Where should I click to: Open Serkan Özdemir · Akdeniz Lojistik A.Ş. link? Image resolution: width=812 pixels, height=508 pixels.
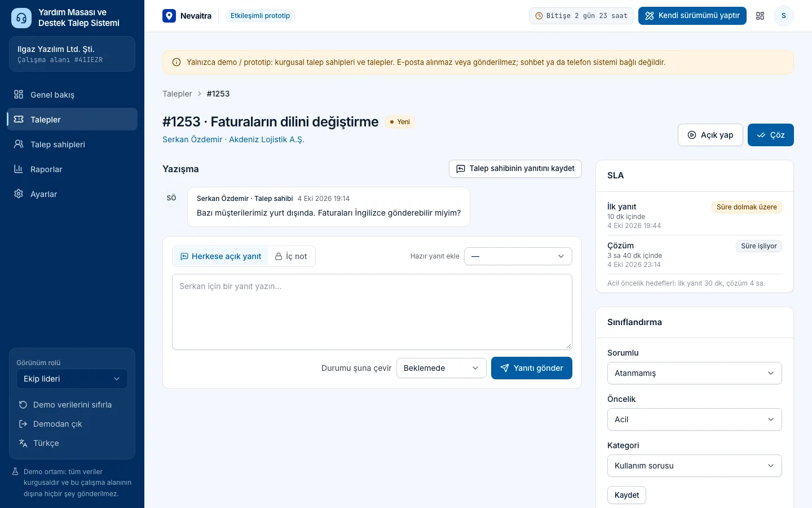pos(233,139)
